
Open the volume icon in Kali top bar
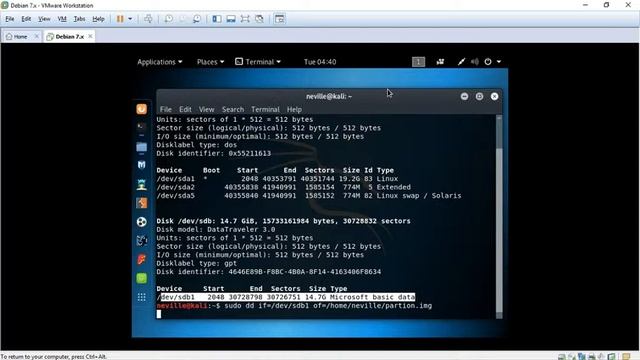point(474,62)
